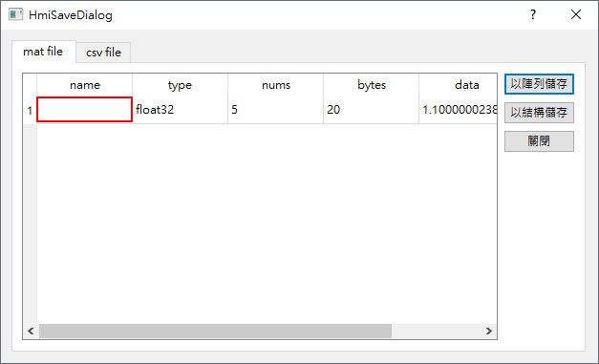Select the float32 type cell
The width and height of the screenshot is (599, 364).
coord(180,110)
